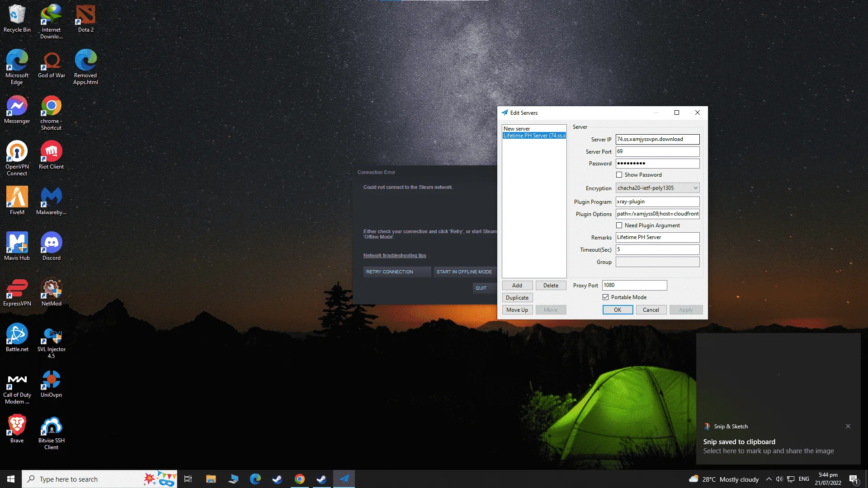Screen dimensions: 868x488
Task: Open Task View on the taskbar
Action: pyautogui.click(x=188, y=479)
